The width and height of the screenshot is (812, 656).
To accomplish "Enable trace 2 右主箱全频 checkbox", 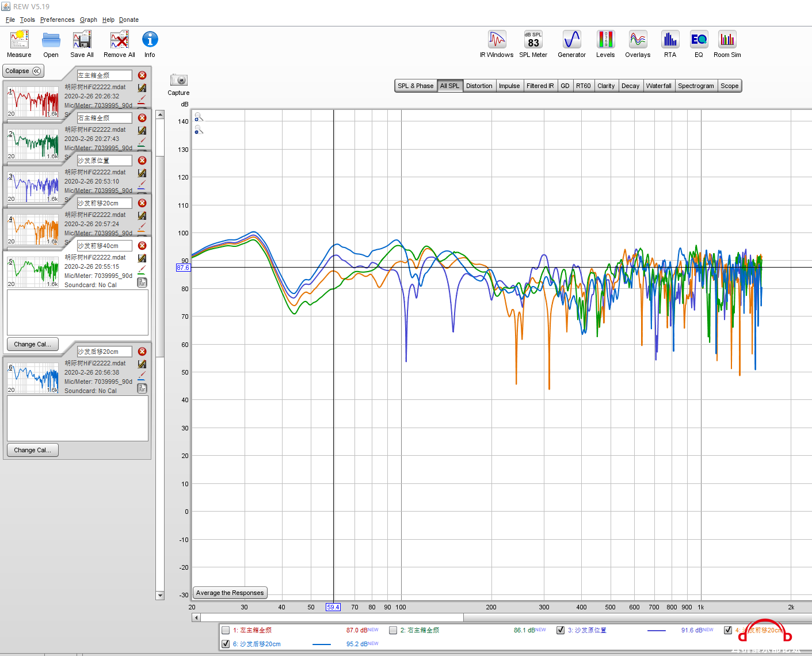I will pyautogui.click(x=393, y=630).
